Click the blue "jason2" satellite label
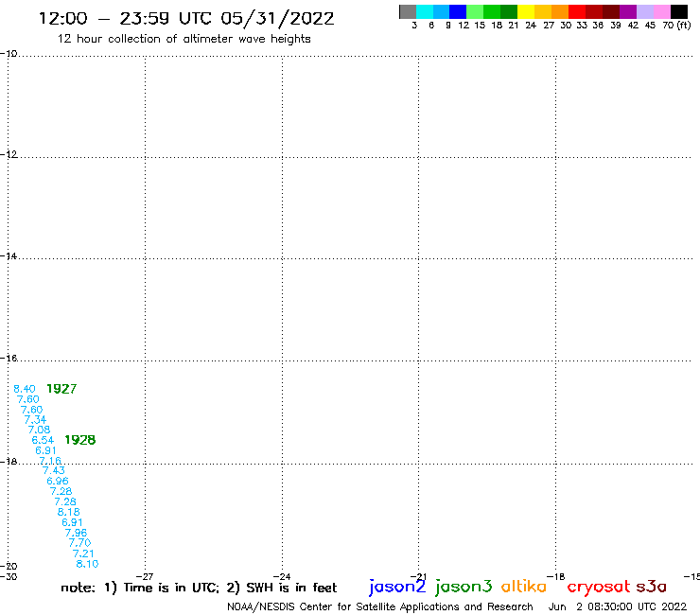 click(x=397, y=587)
